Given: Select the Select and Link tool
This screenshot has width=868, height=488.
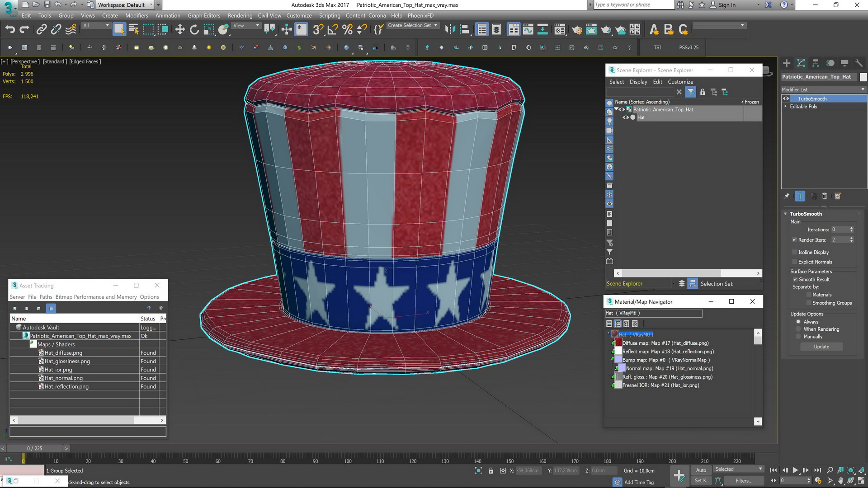Looking at the screenshot, I should tap(41, 30).
